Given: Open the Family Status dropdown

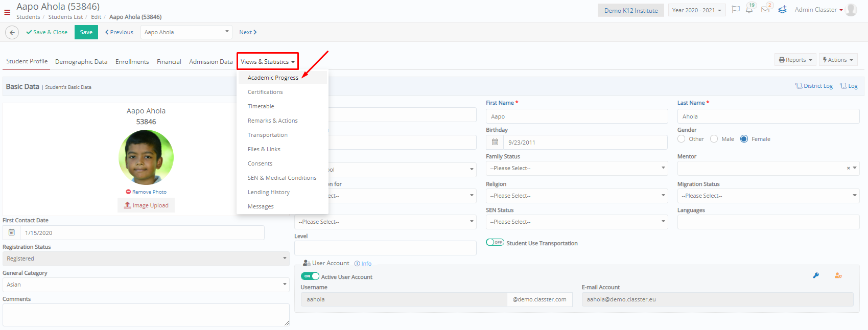Looking at the screenshot, I should click(577, 168).
